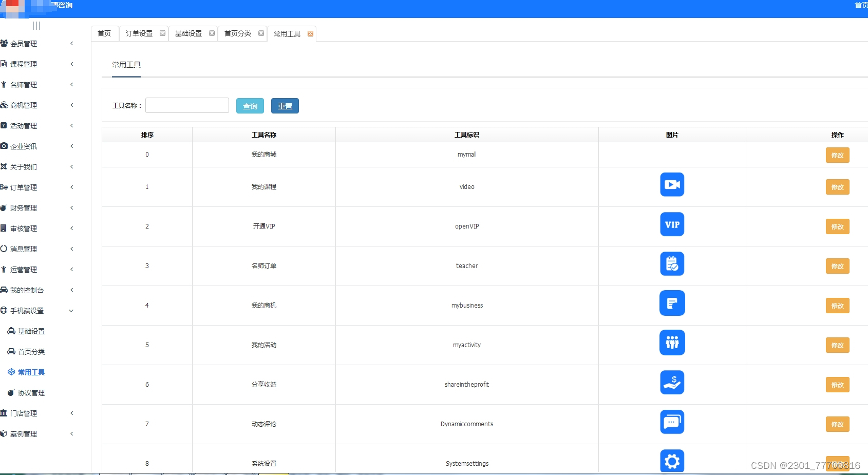Close the 基础设置 tab

click(x=212, y=33)
